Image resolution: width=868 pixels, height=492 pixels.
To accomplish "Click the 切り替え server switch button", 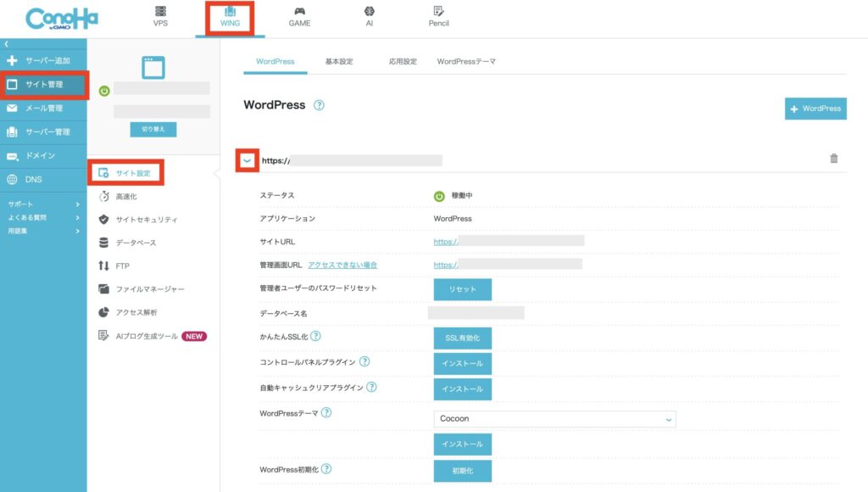I will (153, 129).
